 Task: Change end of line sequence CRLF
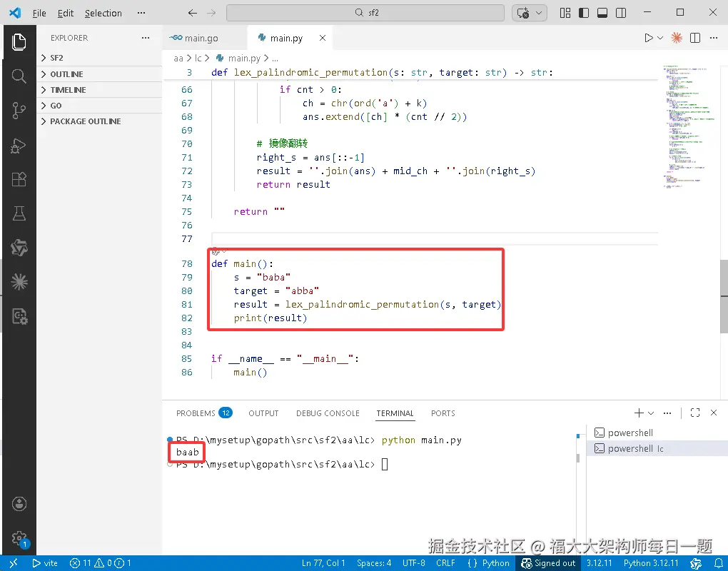(x=445, y=563)
